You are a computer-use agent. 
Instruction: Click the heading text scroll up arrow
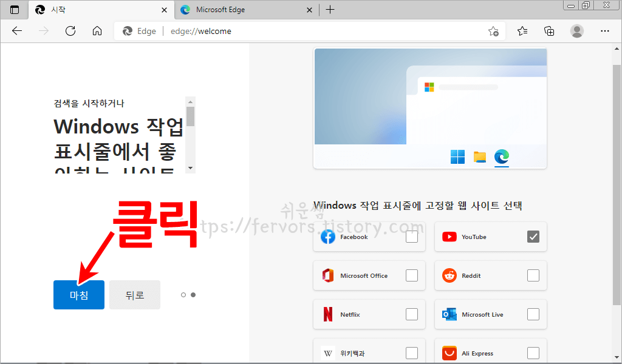coord(190,102)
